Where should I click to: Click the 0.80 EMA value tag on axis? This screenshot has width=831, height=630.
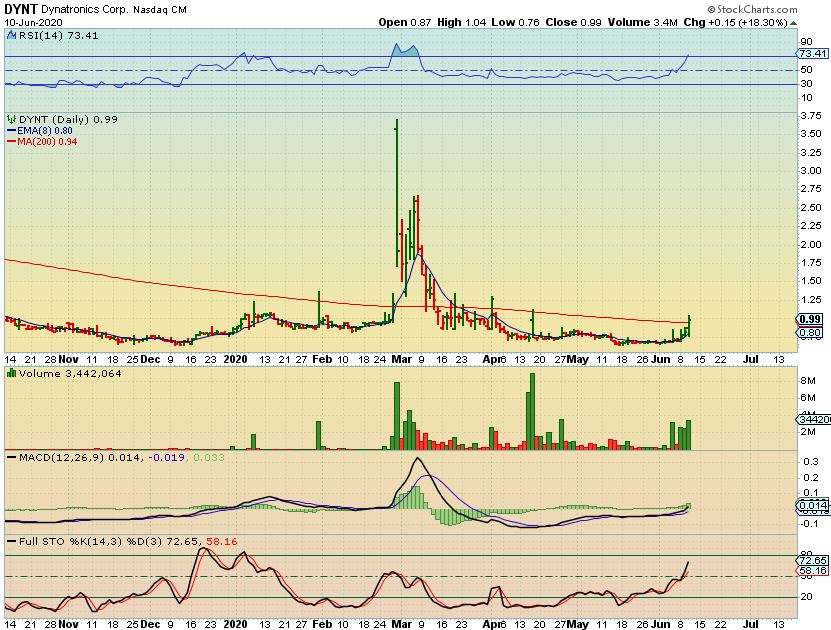pyautogui.click(x=810, y=333)
